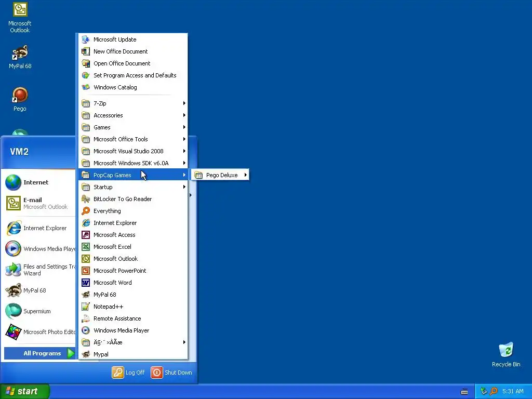Image resolution: width=532 pixels, height=399 pixels.
Task: Launch Microsoft Excel
Action: pyautogui.click(x=133, y=247)
